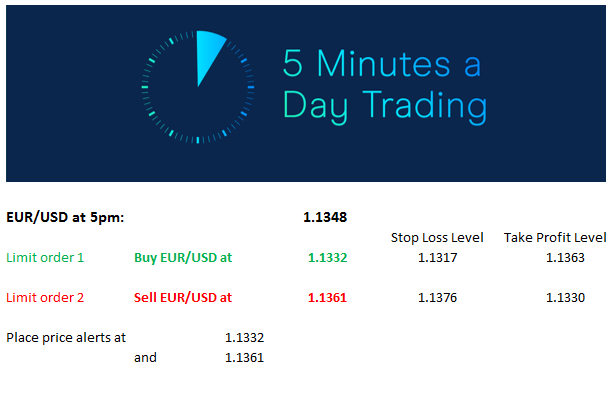This screenshot has width=611, height=394.
Task: Select stop loss value 1.1317
Action: 437,258
